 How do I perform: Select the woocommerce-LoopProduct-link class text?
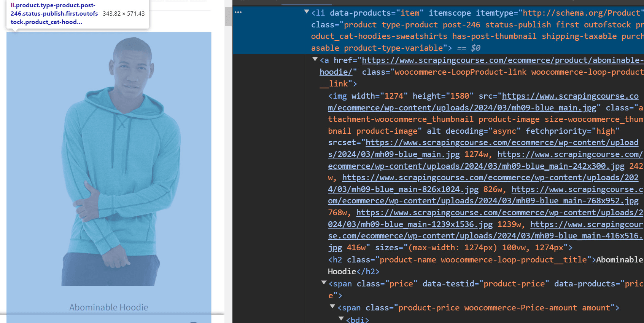(x=460, y=72)
